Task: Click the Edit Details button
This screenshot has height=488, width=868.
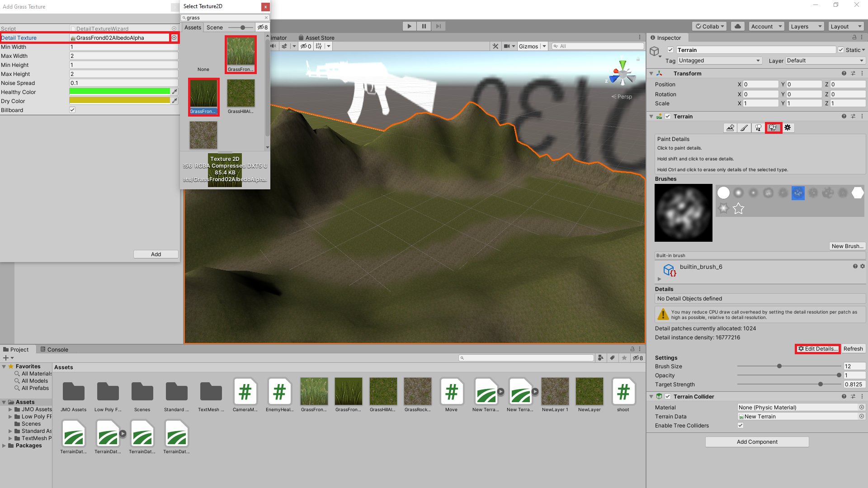Action: (817, 348)
